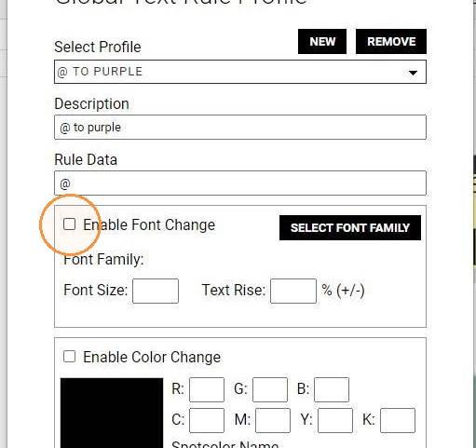
Task: Click the dropdown arrow beside @ TO PURPLE
Action: [413, 73]
